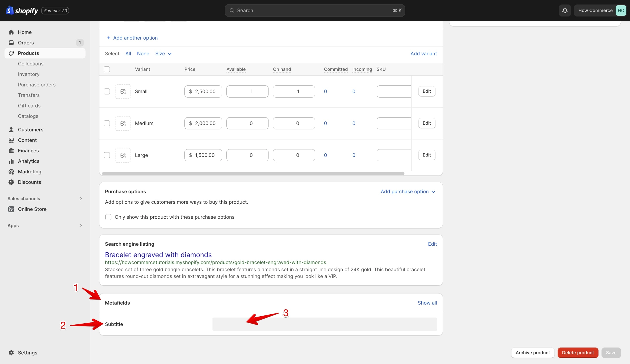Add image to Medium variant
The width and height of the screenshot is (630, 364).
coord(123,123)
